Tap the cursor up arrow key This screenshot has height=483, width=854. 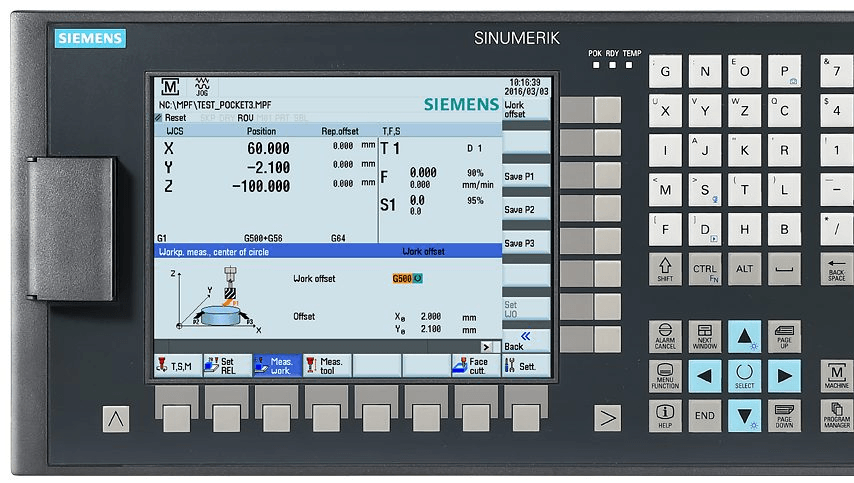tap(745, 335)
